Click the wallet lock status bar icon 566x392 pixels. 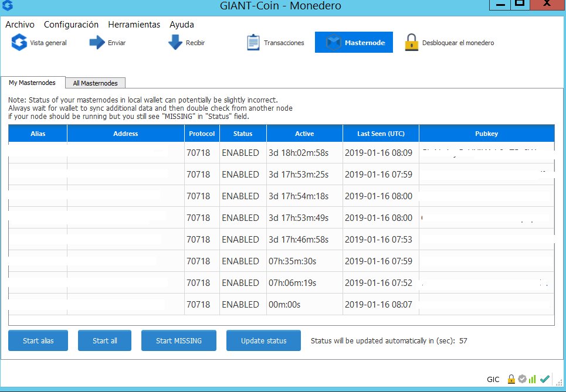(511, 379)
